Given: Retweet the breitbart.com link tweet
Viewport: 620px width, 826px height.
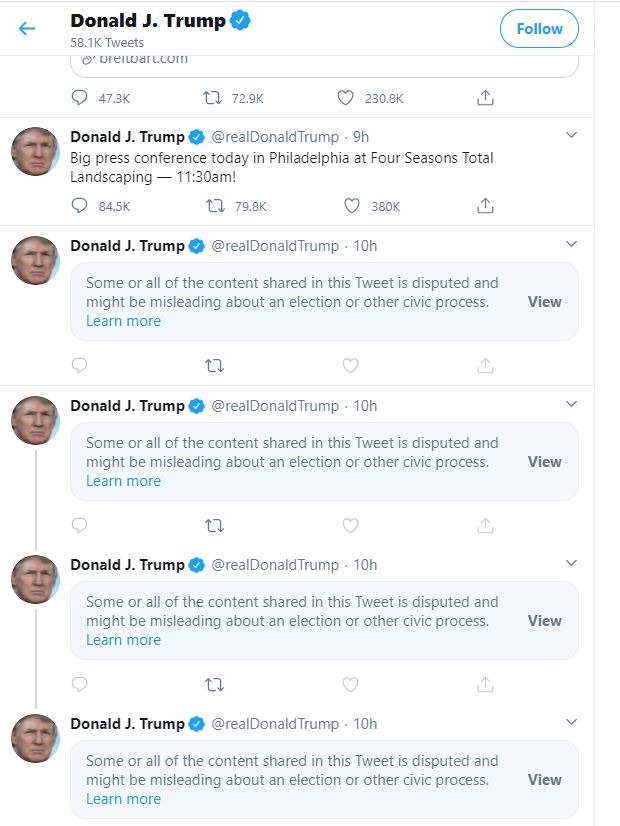Looking at the screenshot, I should 212,98.
